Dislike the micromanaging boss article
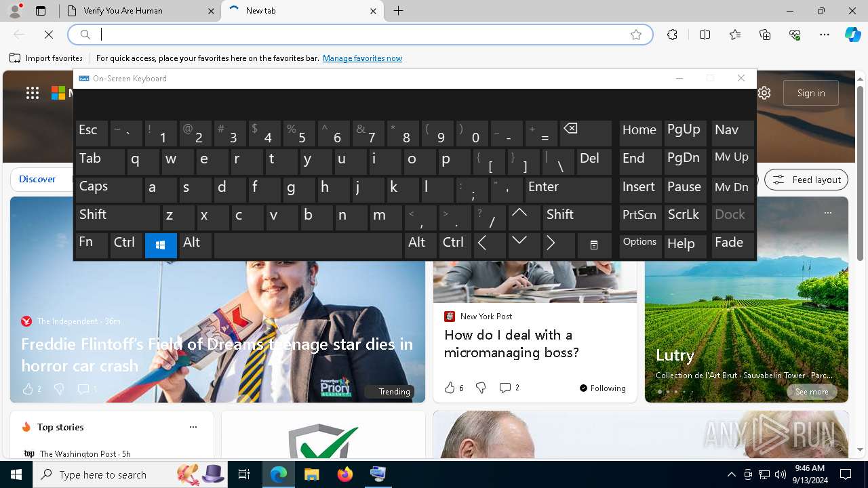Screen dimensions: 868x488 pos(481,388)
